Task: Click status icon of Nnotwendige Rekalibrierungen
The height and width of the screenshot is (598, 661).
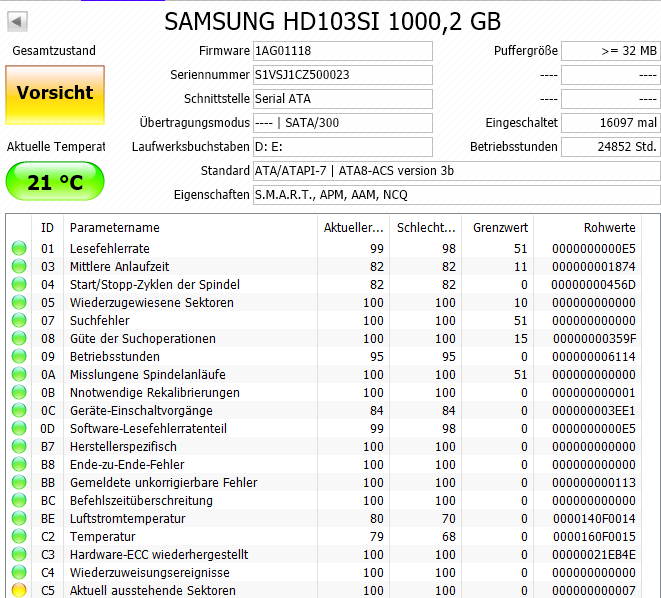Action: [19, 392]
